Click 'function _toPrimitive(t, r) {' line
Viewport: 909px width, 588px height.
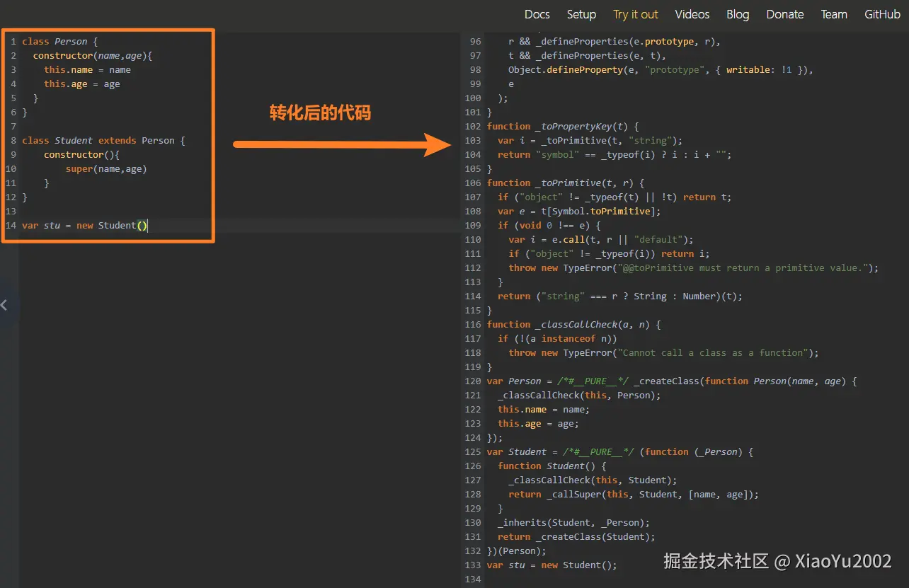point(566,183)
